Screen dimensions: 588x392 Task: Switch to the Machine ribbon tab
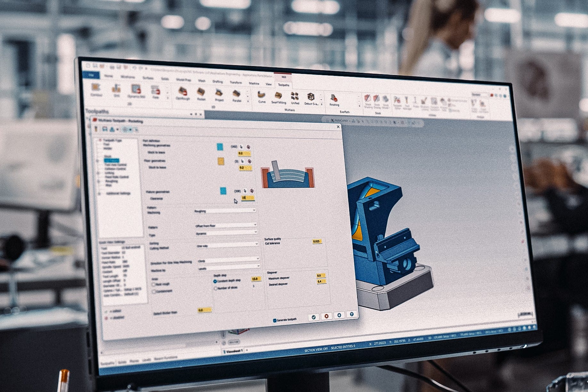pos(254,83)
